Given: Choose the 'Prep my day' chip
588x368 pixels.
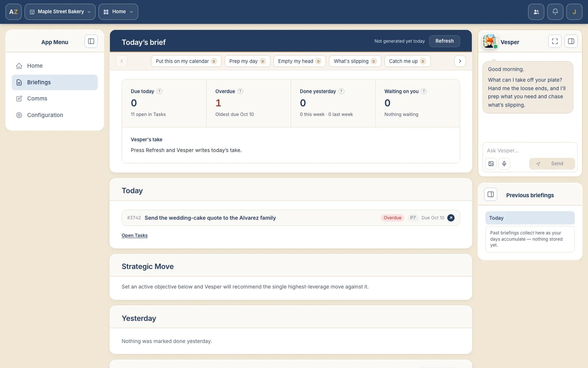Looking at the screenshot, I should (247, 61).
